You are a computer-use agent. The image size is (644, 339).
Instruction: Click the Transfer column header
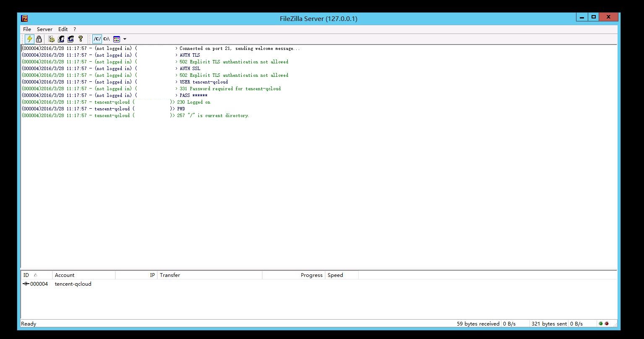170,275
